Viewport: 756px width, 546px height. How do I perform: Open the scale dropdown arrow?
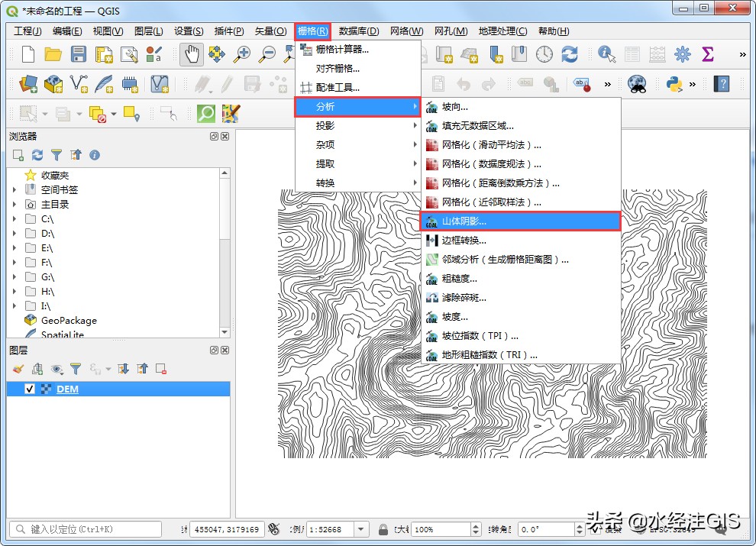coord(361,530)
